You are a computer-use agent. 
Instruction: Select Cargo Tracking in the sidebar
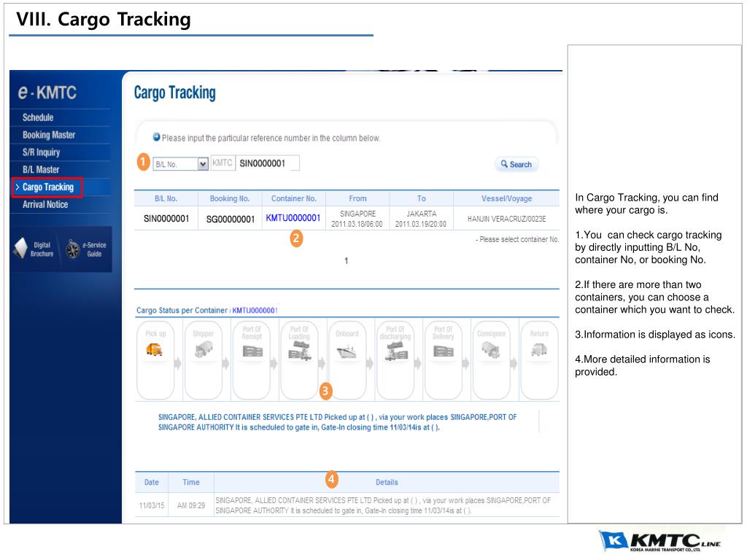tap(47, 187)
